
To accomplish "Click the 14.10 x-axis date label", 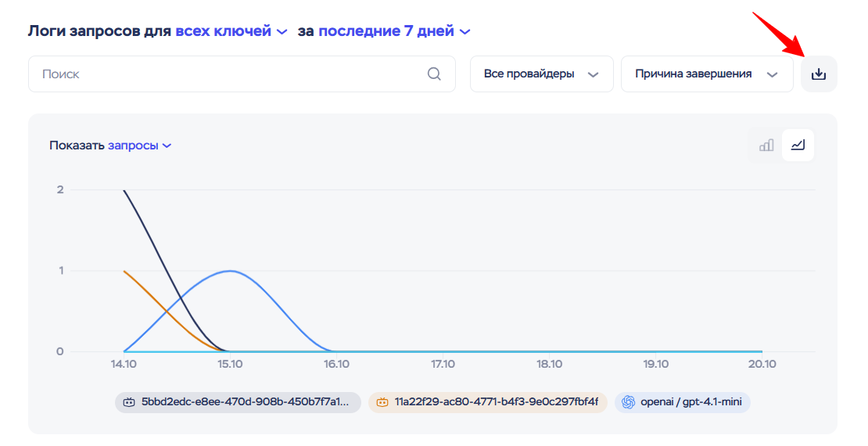I will pos(124,364).
